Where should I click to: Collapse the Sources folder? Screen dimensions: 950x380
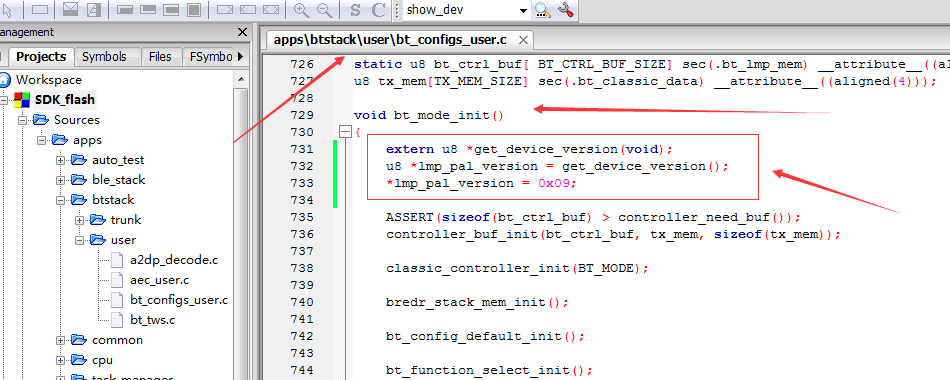click(x=22, y=119)
